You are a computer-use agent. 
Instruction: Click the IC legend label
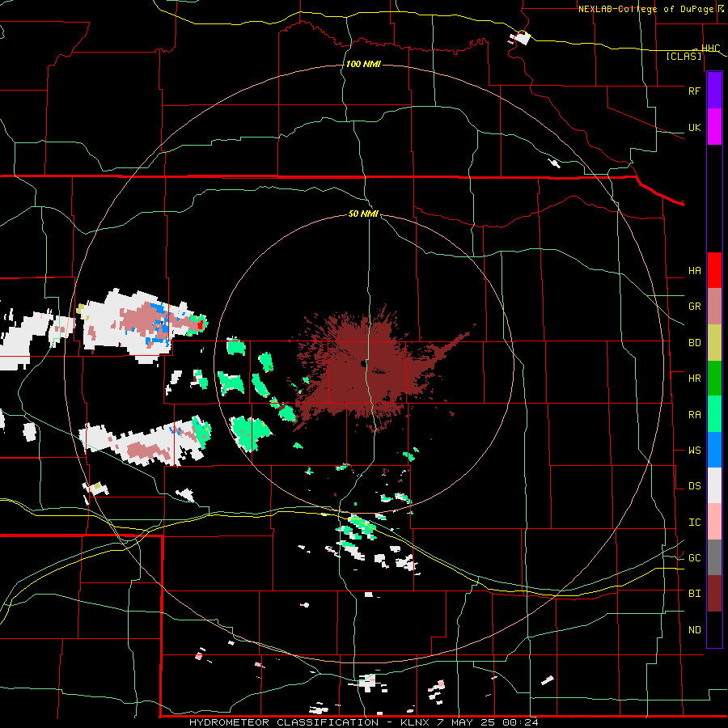694,523
